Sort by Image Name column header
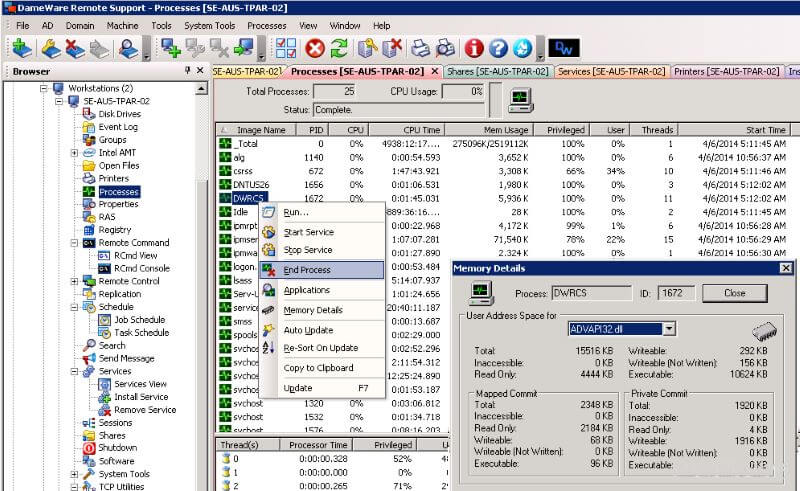 pyautogui.click(x=256, y=130)
